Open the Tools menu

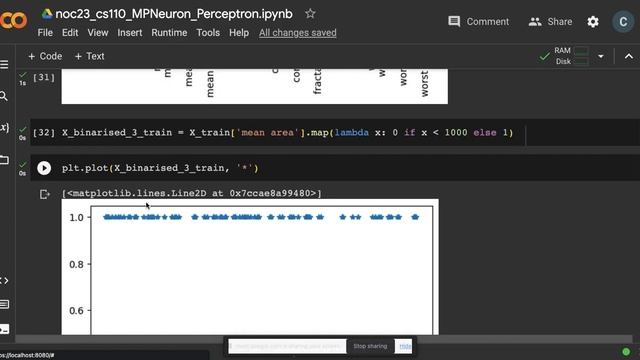208,33
